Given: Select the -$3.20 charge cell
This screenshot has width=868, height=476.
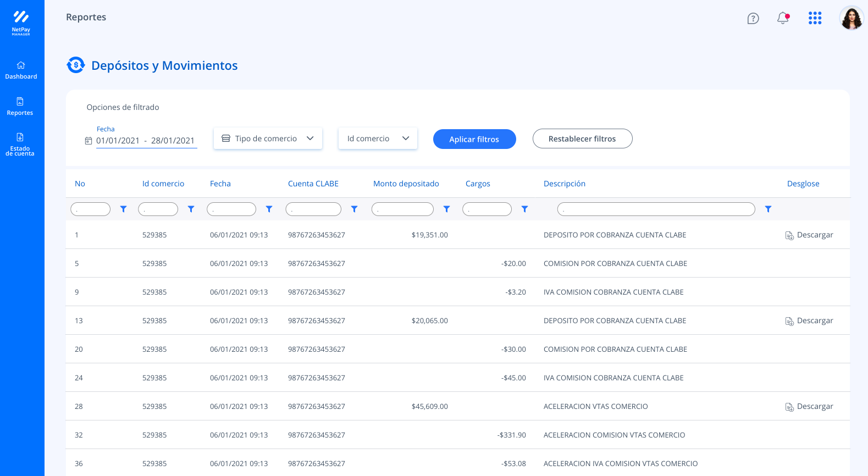Looking at the screenshot, I should point(516,292).
